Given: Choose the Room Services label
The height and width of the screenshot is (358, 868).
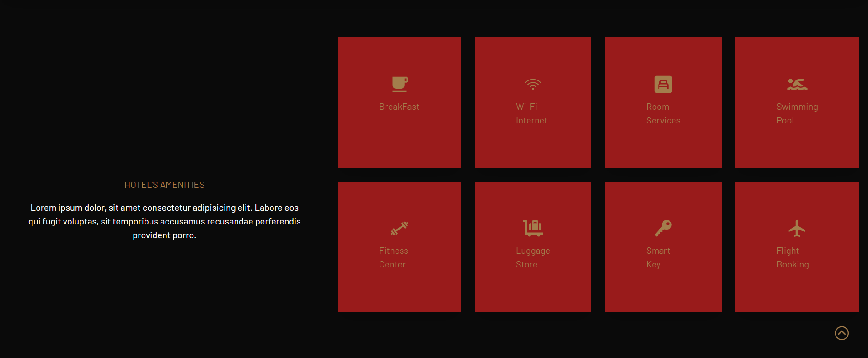Looking at the screenshot, I should tap(663, 114).
